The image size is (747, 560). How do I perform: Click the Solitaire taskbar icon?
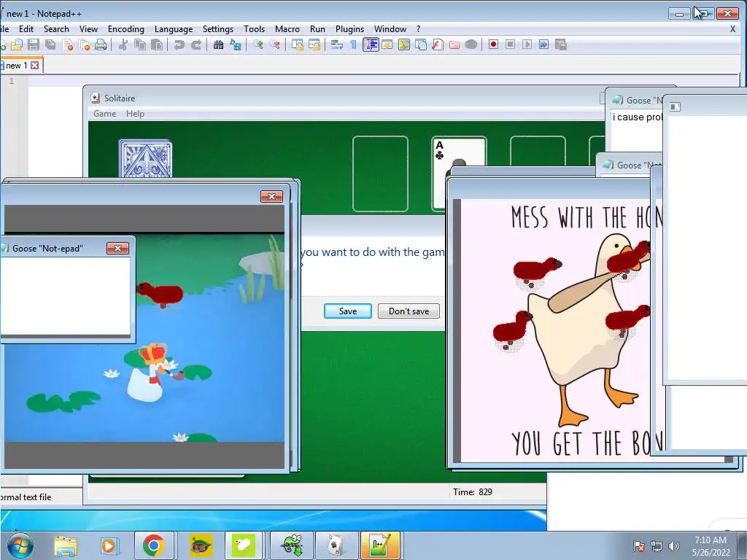coord(337,545)
